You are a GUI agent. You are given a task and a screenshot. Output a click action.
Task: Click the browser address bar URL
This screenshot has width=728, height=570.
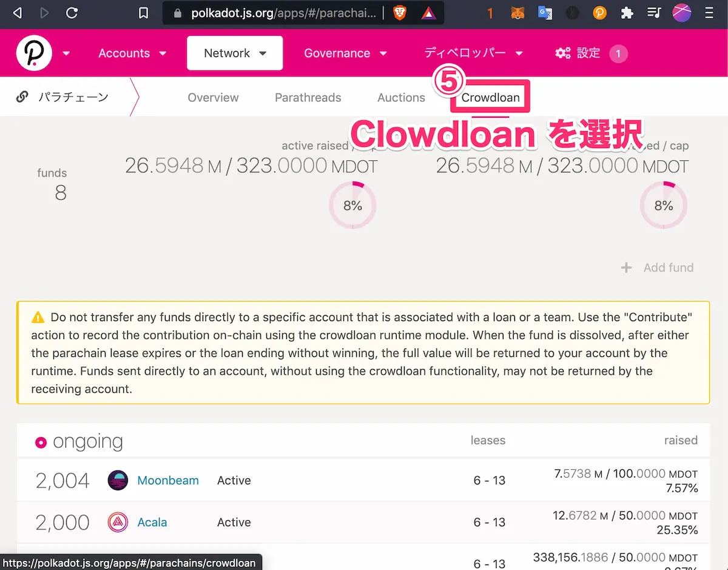tap(283, 13)
